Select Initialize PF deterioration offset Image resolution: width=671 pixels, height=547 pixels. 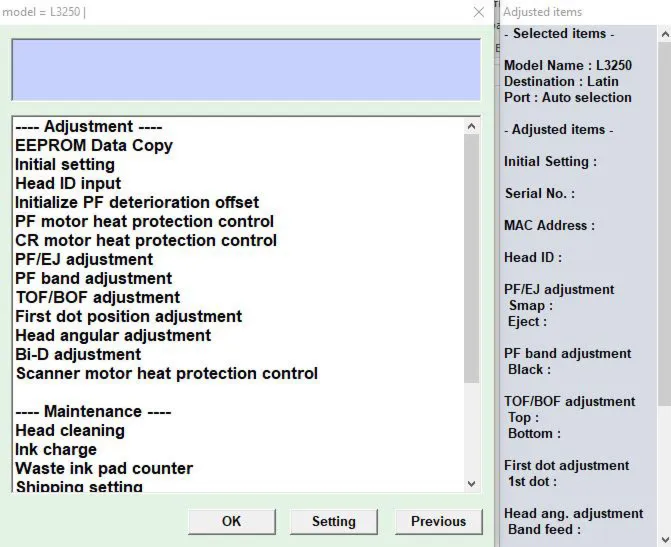(x=137, y=202)
